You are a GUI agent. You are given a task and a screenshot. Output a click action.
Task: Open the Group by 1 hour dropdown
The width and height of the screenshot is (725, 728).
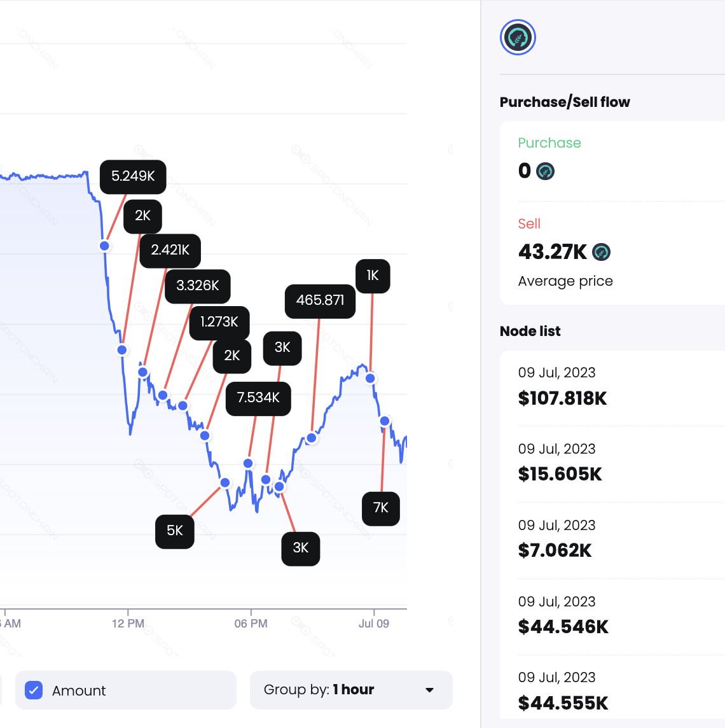350,690
